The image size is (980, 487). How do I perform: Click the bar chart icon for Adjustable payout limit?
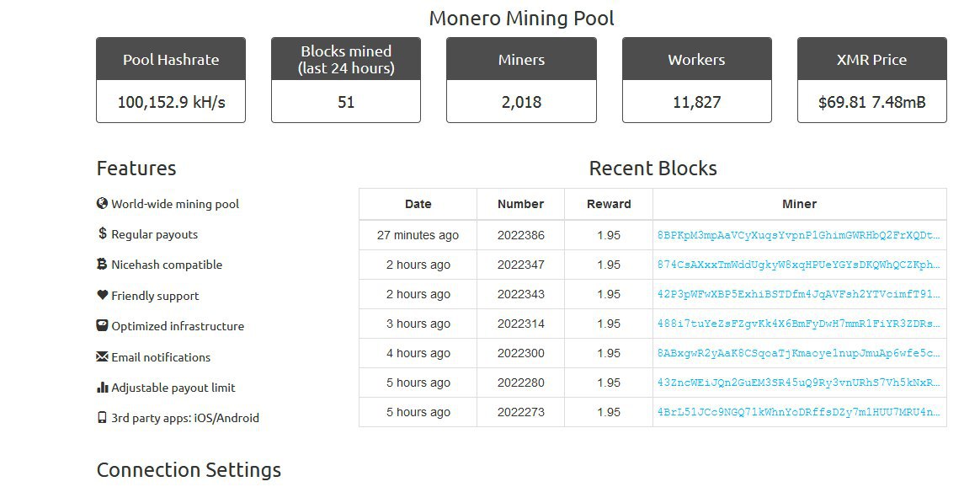pyautogui.click(x=103, y=388)
